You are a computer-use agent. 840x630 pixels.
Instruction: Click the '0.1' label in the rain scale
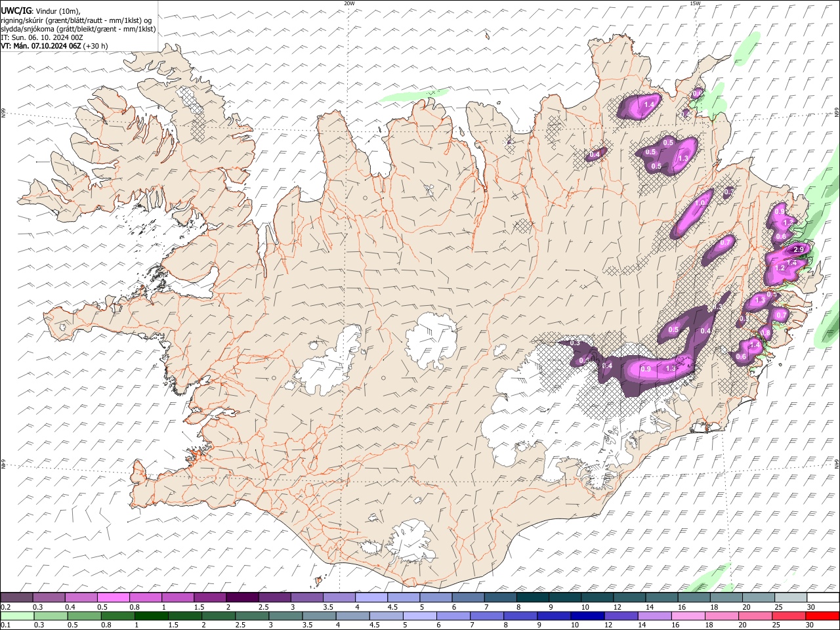(6, 625)
